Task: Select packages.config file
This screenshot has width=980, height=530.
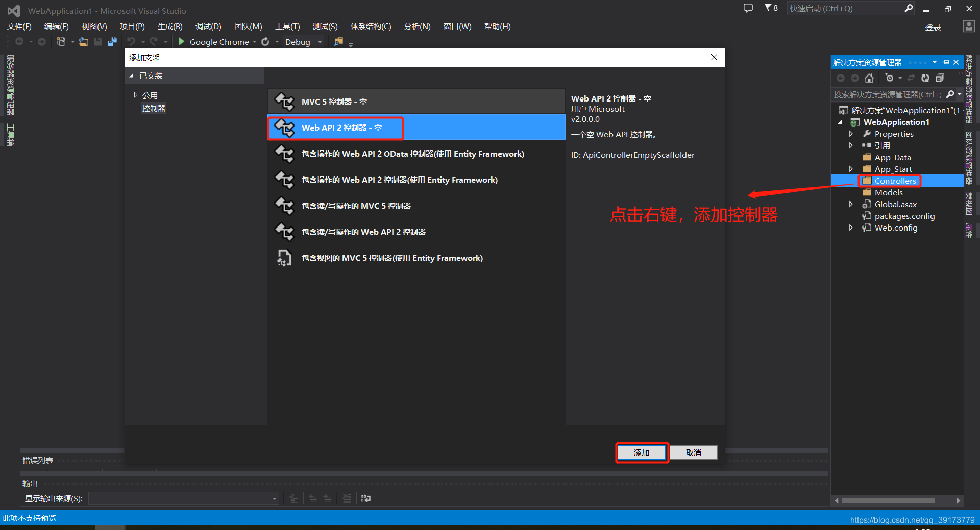Action: 904,216
